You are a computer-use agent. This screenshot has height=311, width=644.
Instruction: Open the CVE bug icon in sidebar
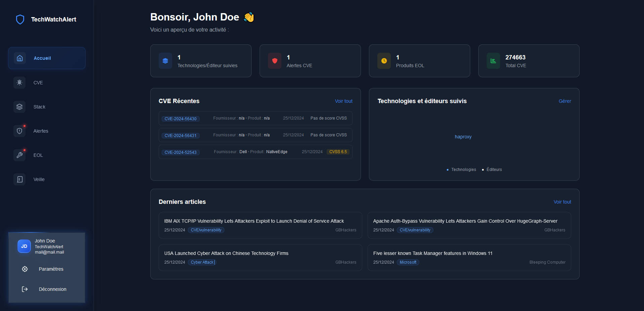coord(19,83)
